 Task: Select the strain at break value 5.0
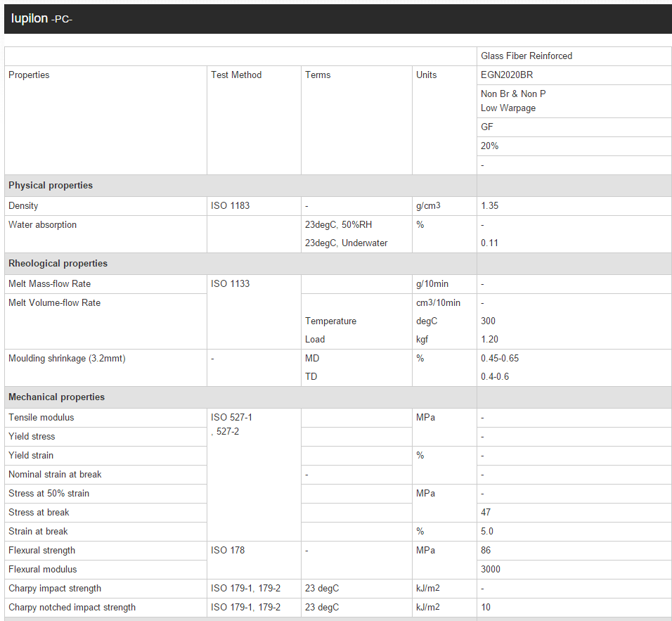487,531
